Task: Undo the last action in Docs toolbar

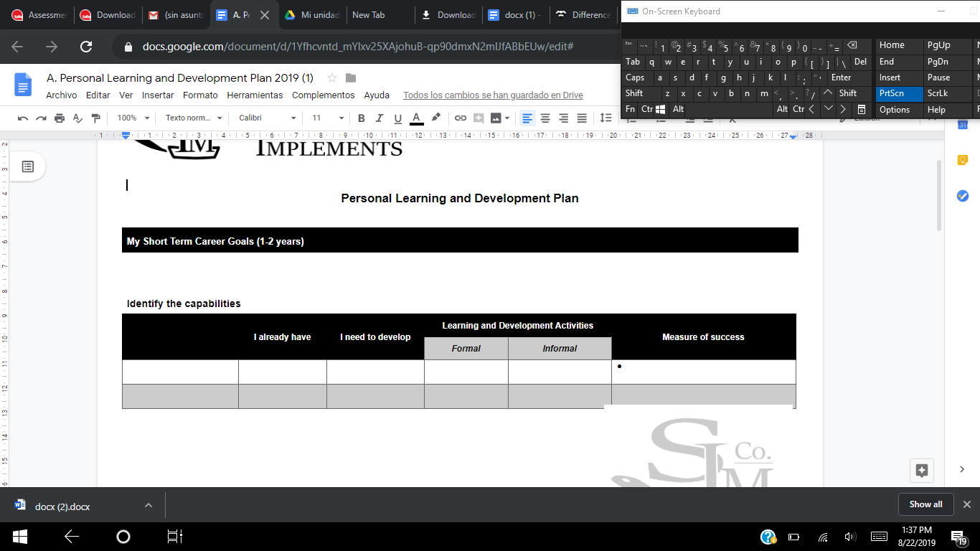Action: (x=23, y=118)
